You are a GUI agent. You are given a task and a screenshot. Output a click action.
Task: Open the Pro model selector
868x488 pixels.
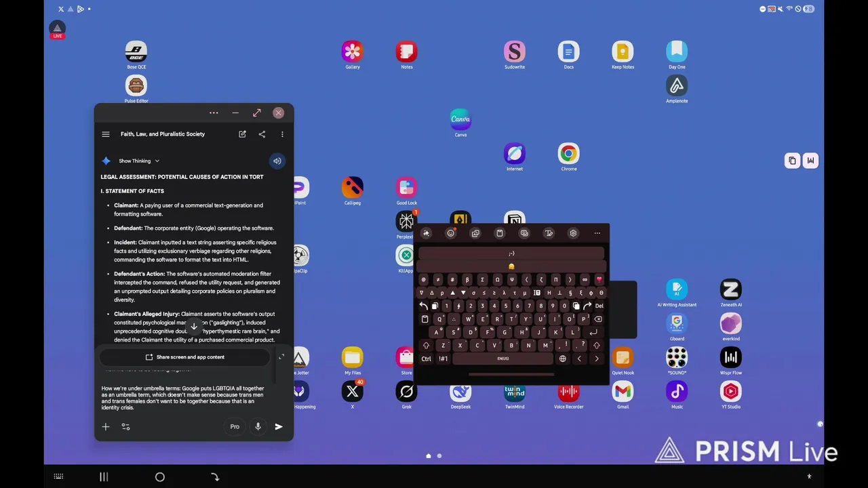click(x=235, y=427)
